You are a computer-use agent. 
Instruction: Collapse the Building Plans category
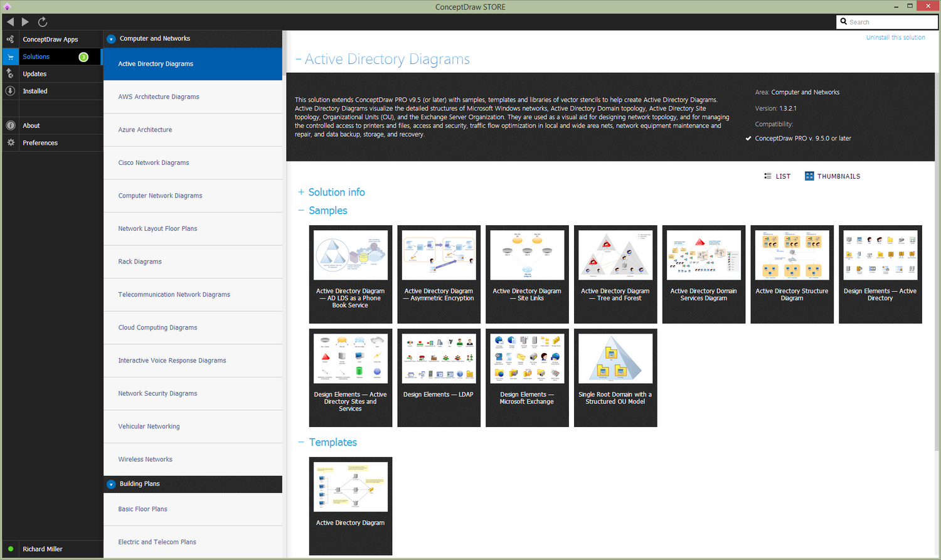tap(111, 484)
